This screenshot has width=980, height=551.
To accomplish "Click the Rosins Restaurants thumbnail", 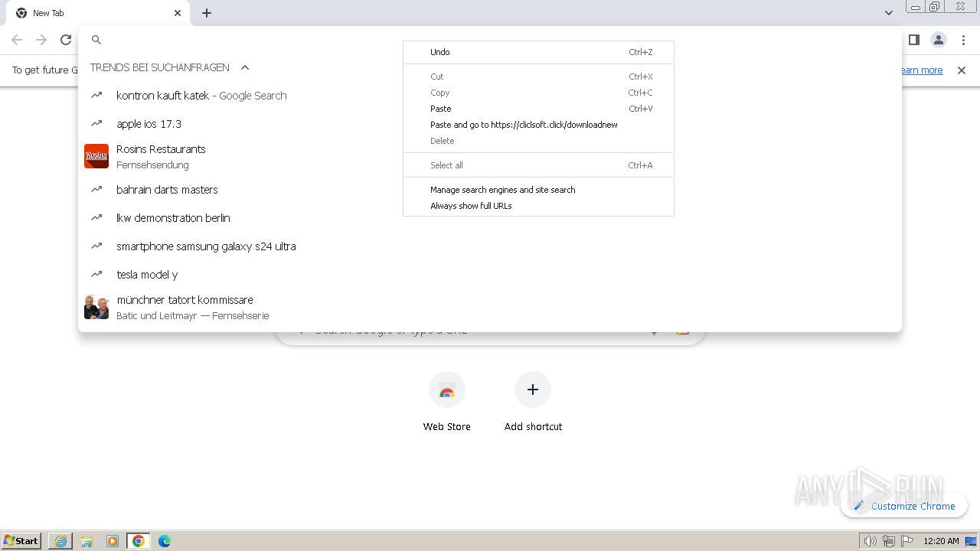I will (x=96, y=156).
